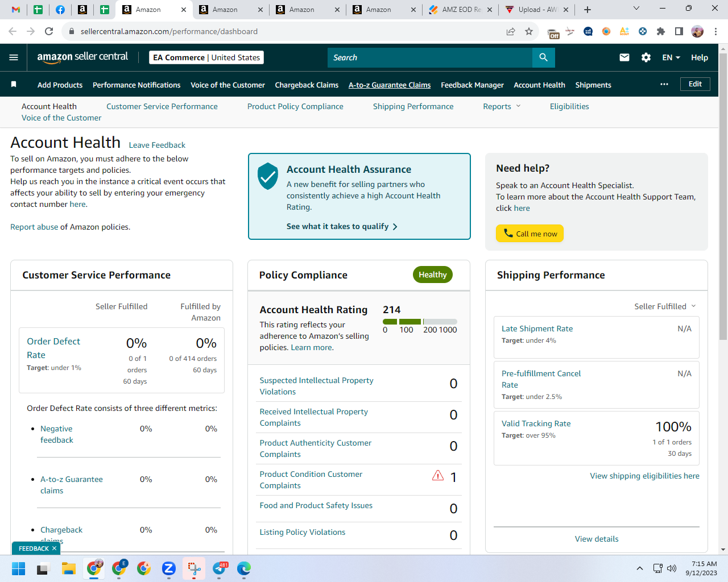Screen dimensions: 728x582
Task: Open Received Intellectual Property Complaints
Action: click(x=313, y=417)
